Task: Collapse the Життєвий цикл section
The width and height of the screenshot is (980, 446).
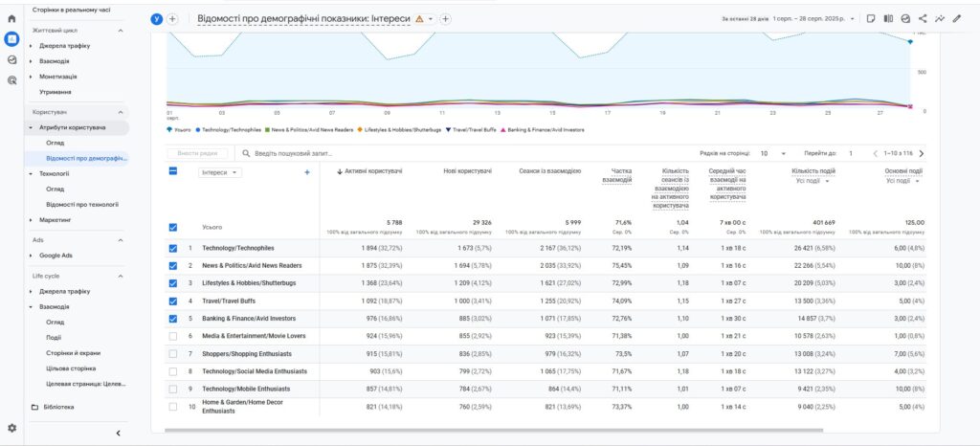Action: point(121,32)
